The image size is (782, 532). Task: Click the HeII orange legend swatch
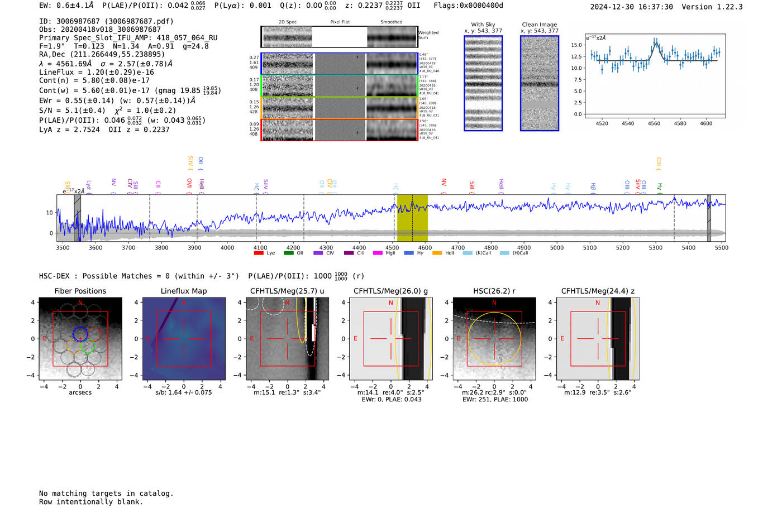pos(437,253)
